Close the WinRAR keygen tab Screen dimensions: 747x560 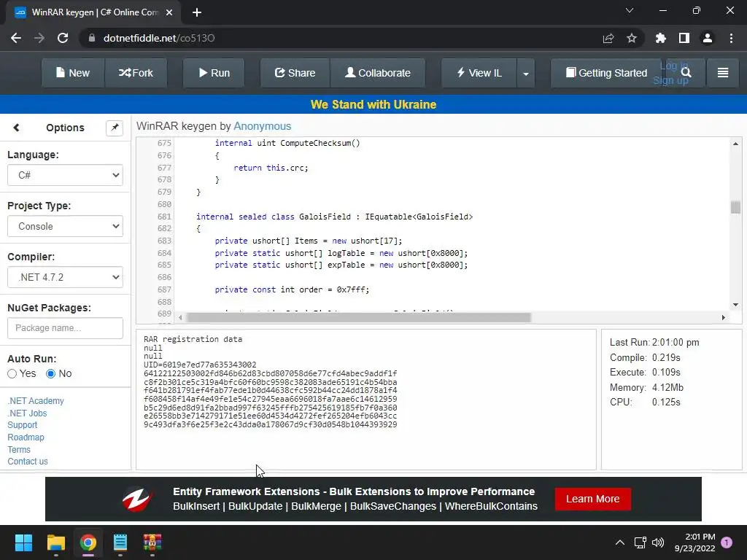click(169, 12)
